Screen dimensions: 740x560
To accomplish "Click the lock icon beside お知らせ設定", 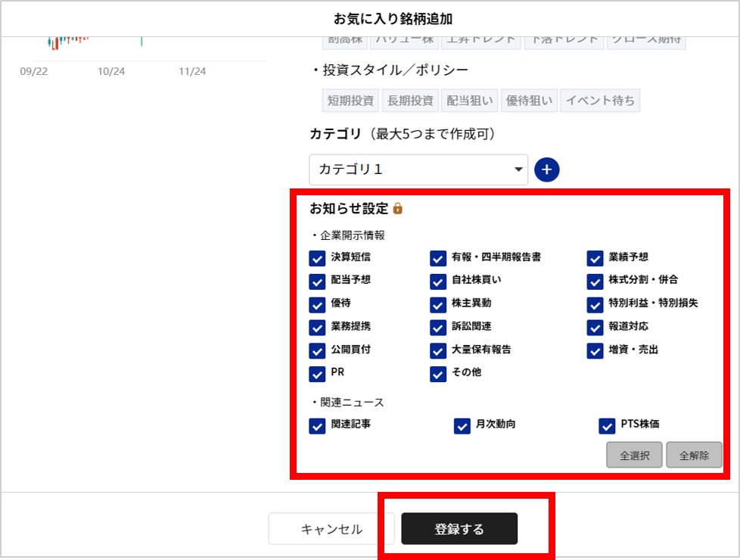I will tap(398, 208).
